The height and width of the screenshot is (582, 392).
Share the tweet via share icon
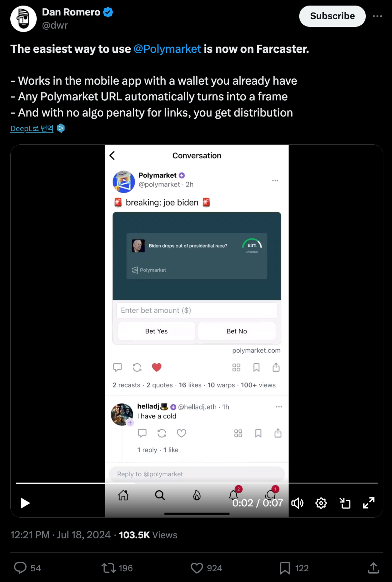click(374, 568)
